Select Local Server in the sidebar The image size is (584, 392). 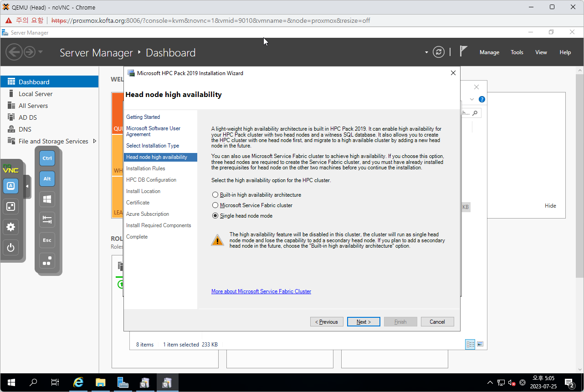(x=36, y=94)
